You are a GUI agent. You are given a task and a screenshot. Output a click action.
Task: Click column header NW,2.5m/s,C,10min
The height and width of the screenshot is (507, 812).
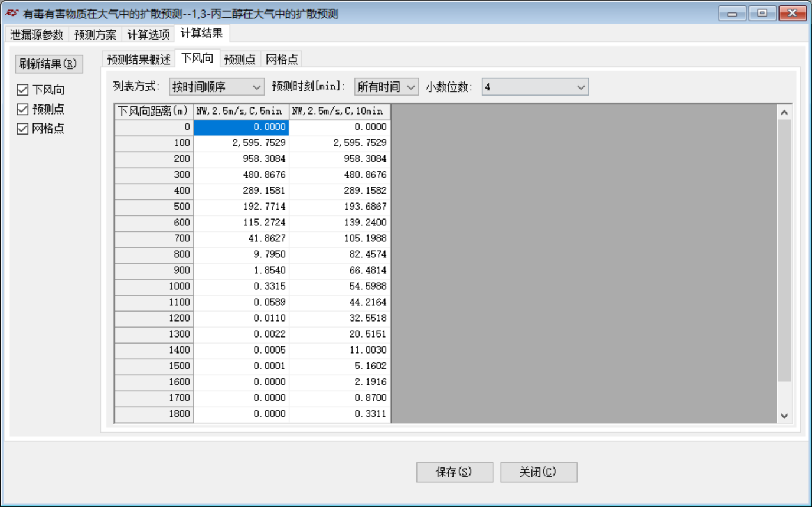click(x=340, y=111)
